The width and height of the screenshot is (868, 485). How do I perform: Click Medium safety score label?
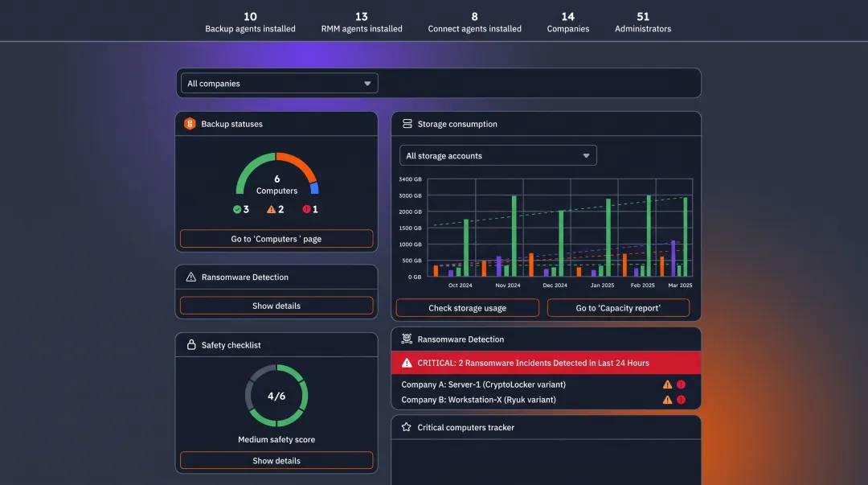[x=276, y=439]
